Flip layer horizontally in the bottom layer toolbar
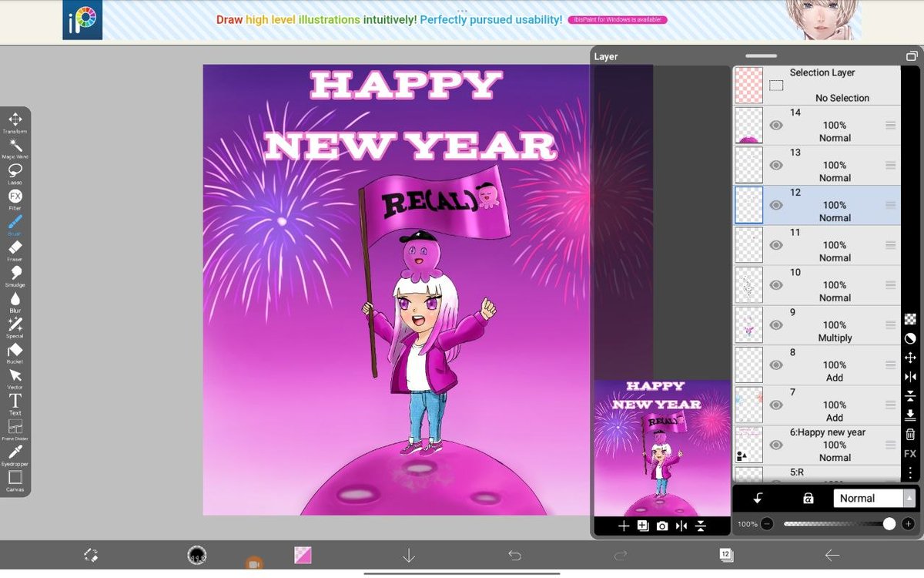 pos(681,526)
